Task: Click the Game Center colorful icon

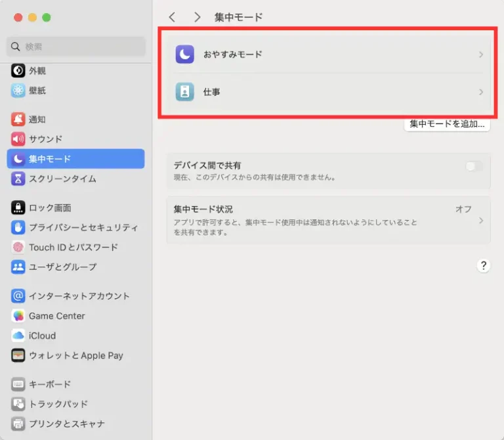Action: pos(18,316)
